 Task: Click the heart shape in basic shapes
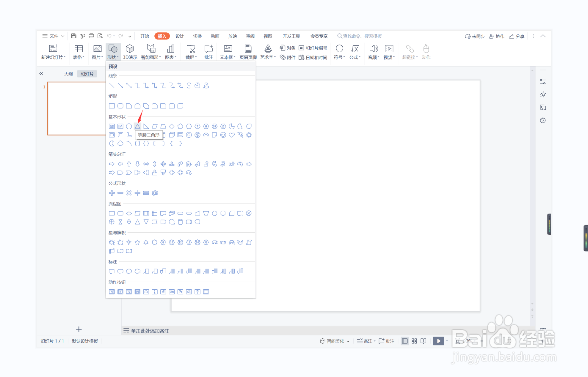[232, 135]
